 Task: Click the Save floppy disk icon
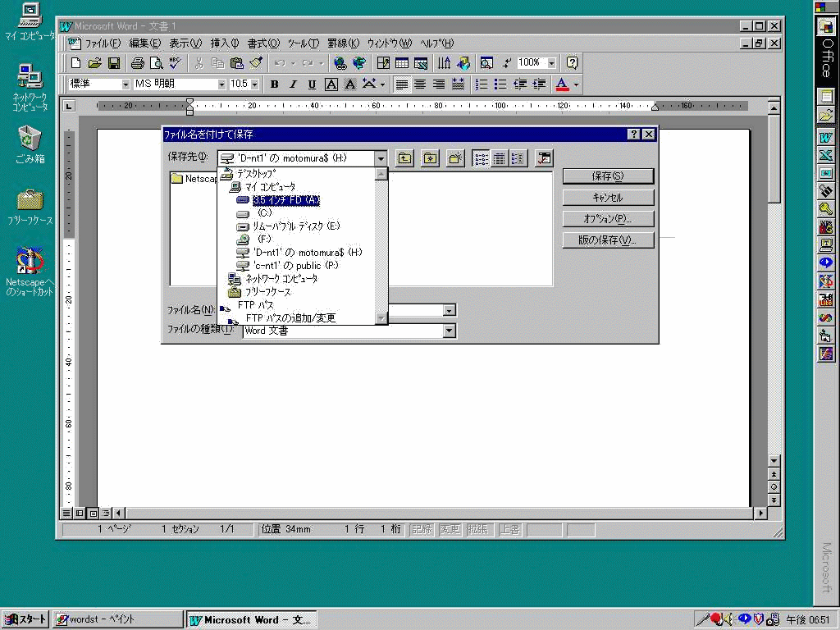[x=113, y=63]
